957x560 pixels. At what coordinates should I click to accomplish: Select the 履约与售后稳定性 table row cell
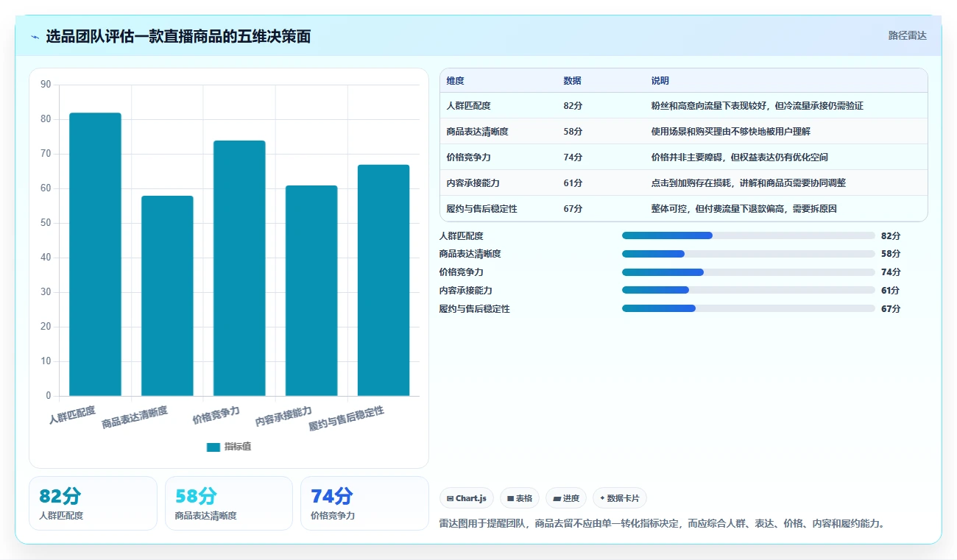click(482, 209)
